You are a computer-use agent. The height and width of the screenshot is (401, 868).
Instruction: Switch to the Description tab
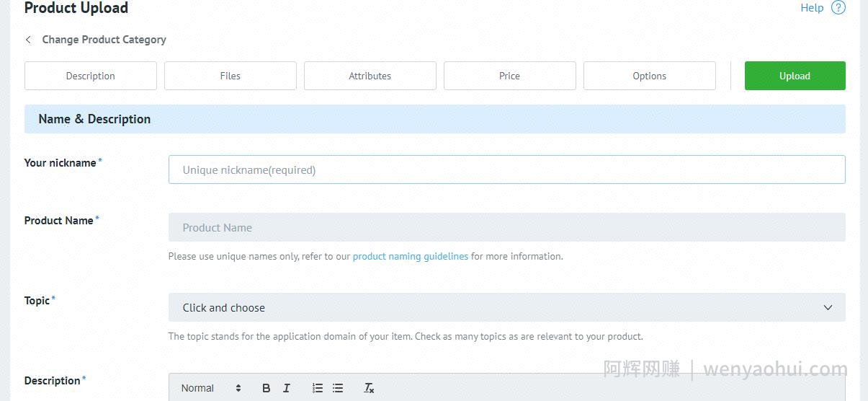tap(91, 76)
